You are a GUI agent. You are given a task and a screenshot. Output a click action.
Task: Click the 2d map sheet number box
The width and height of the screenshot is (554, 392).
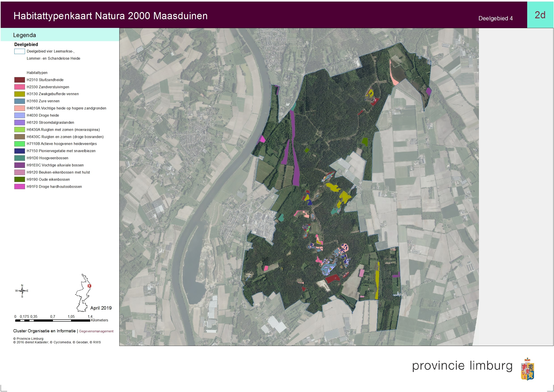coord(540,15)
